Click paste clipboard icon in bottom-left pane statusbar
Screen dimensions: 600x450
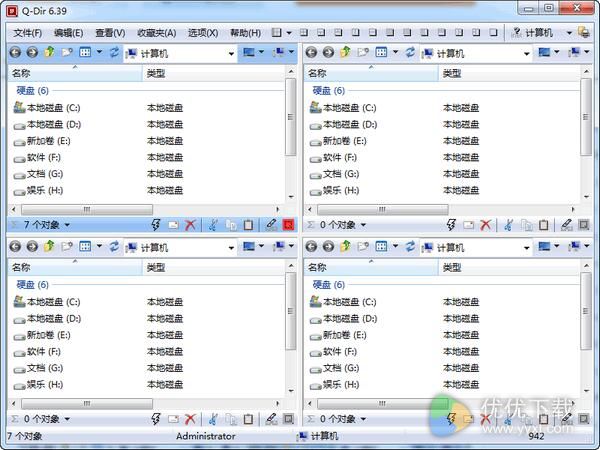point(248,419)
